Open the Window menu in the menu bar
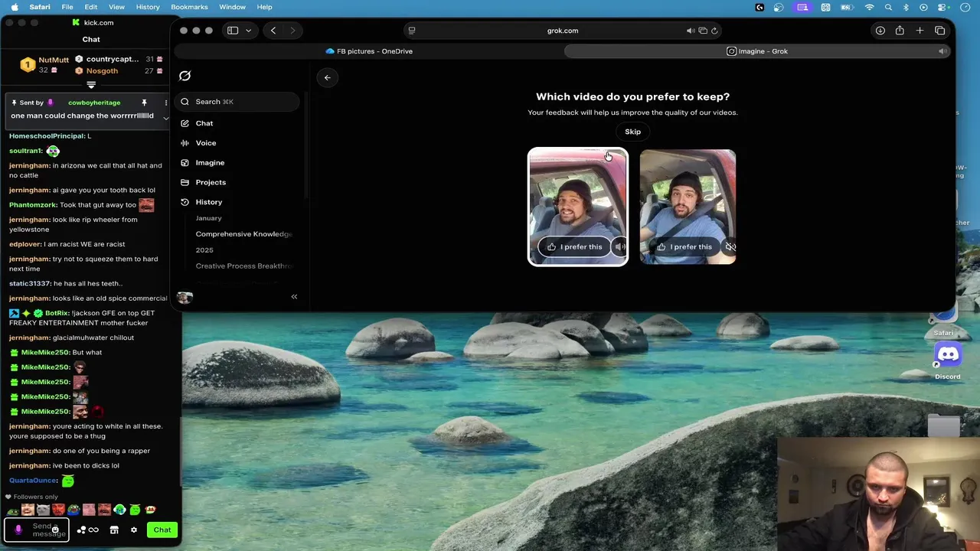Image resolution: width=980 pixels, height=551 pixels. point(232,7)
